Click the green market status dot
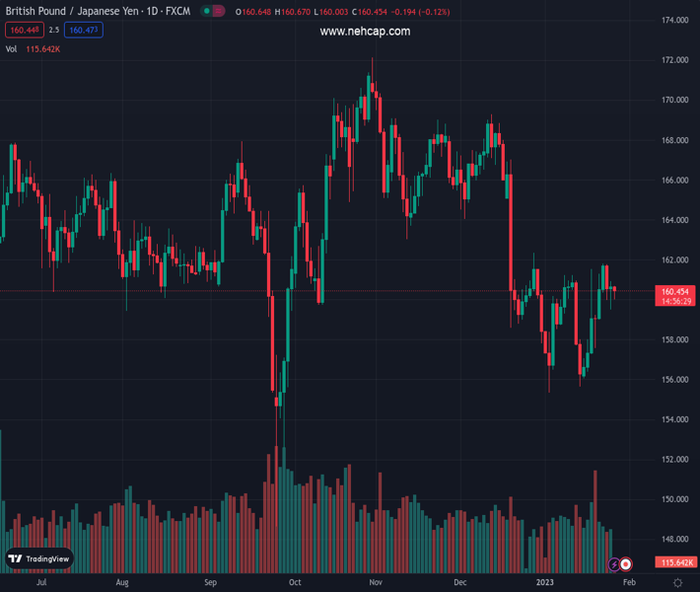The height and width of the screenshot is (592, 700). [x=206, y=12]
